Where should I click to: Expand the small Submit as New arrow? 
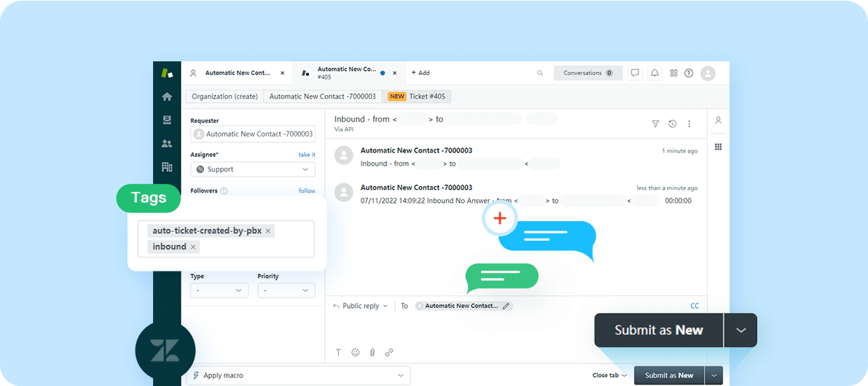click(x=714, y=376)
